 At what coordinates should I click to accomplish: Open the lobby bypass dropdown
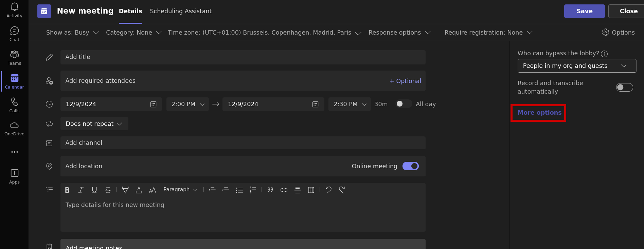(x=577, y=66)
